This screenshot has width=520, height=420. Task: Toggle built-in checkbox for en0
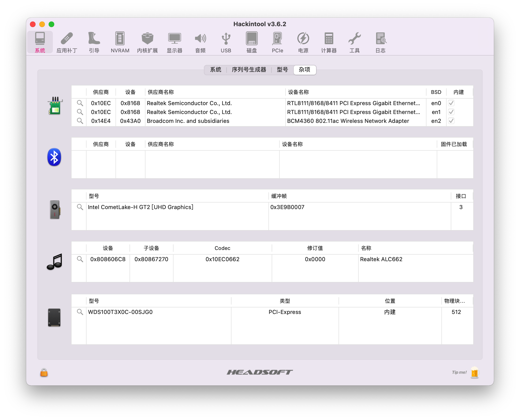pyautogui.click(x=451, y=103)
